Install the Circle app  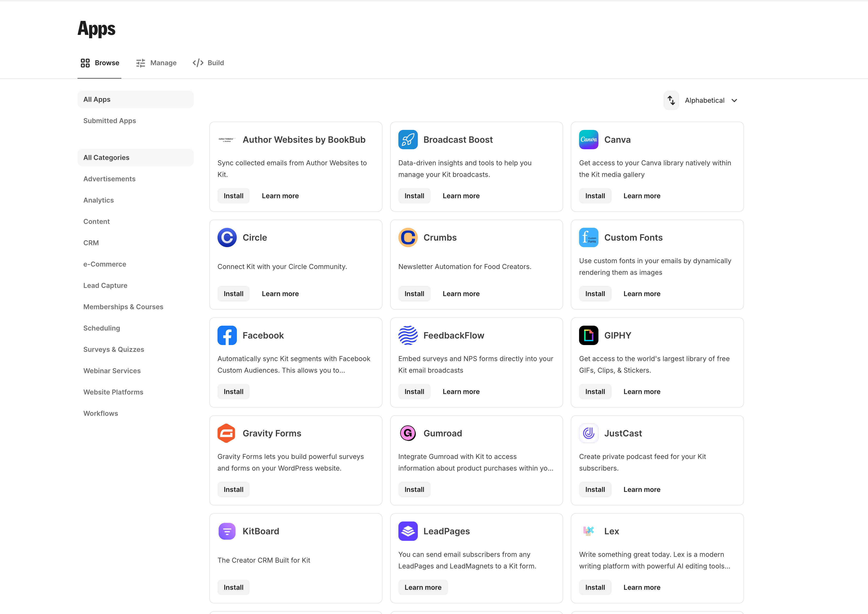[233, 294]
